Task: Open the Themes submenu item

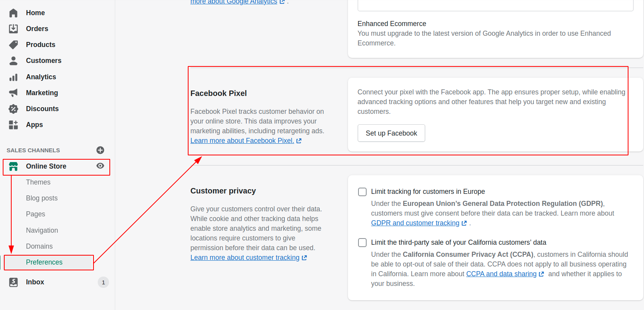Action: coord(38,182)
